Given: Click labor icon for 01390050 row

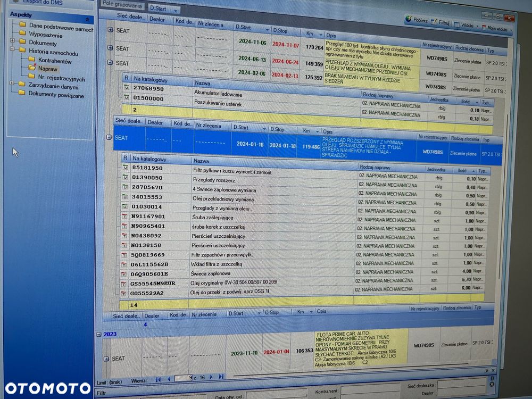Looking at the screenshot, I should [125, 177].
